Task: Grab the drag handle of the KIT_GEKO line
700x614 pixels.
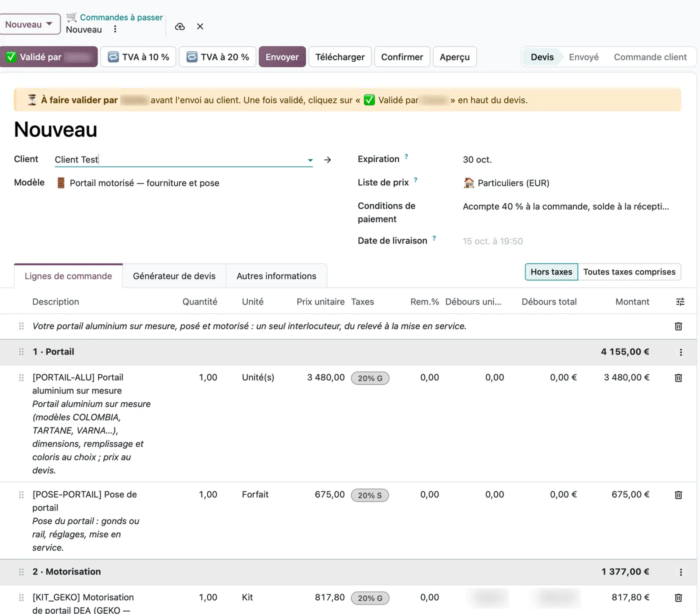Action: [x=21, y=597]
